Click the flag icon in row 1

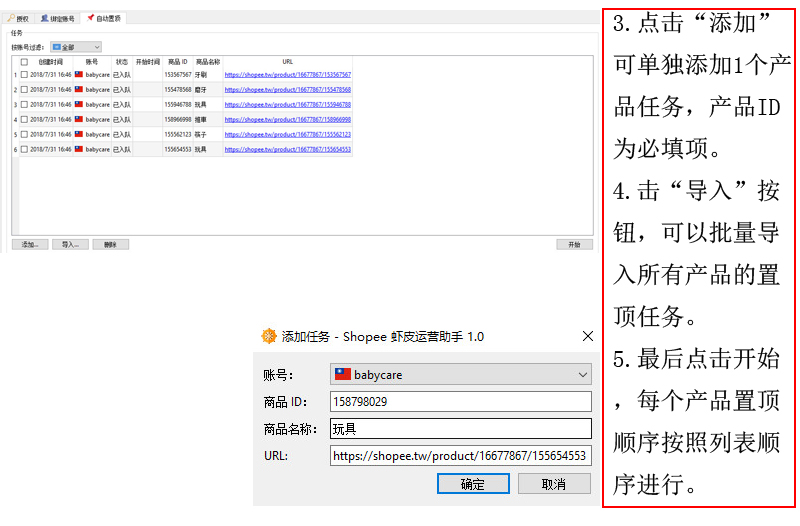(79, 74)
